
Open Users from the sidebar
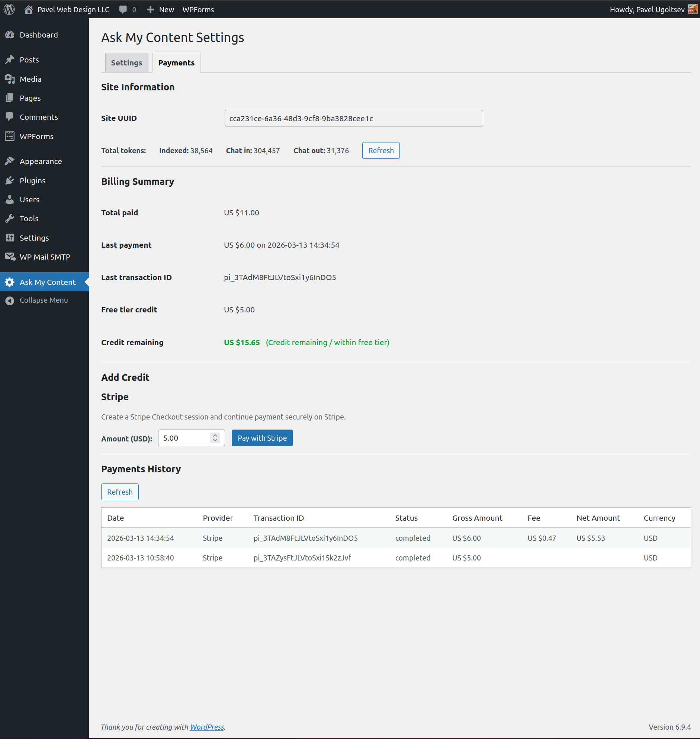click(x=29, y=199)
